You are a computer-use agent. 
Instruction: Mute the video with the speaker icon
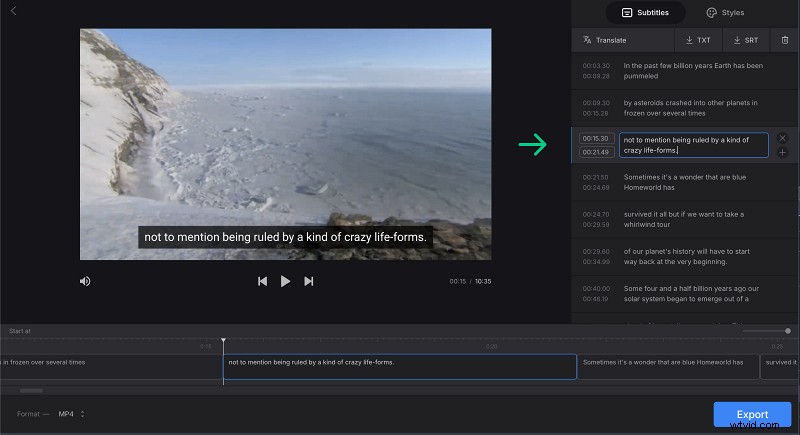tap(85, 282)
